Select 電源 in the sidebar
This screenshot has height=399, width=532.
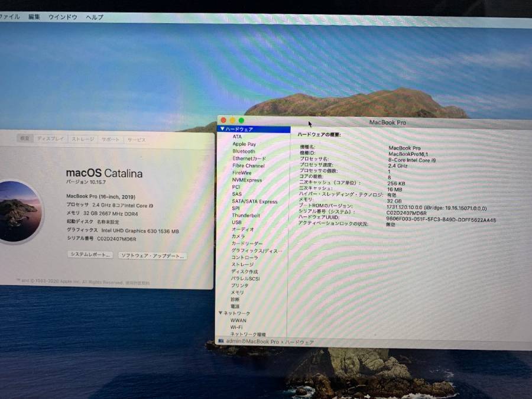(x=235, y=306)
